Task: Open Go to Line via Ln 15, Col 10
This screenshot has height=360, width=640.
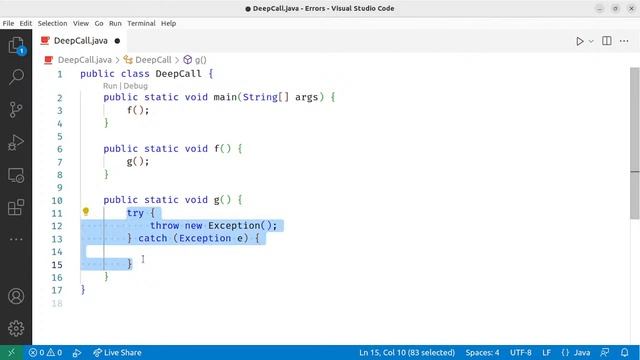Action: [x=407, y=353]
